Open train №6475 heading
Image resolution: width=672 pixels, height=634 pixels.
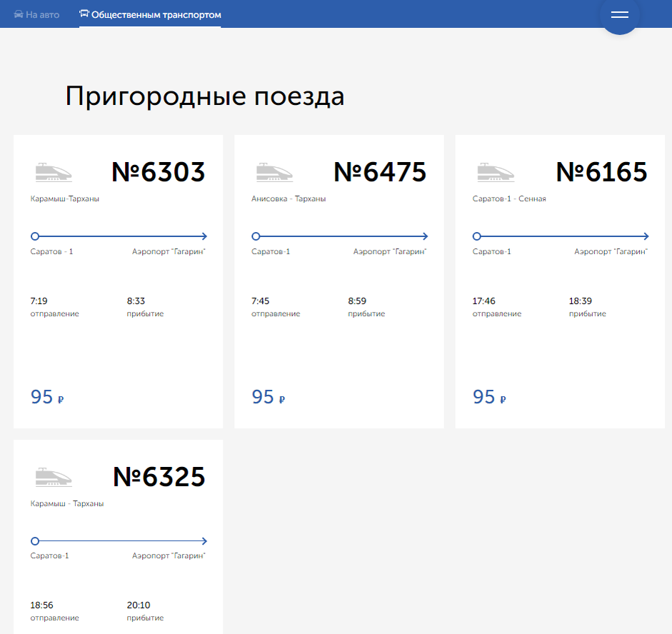point(380,172)
